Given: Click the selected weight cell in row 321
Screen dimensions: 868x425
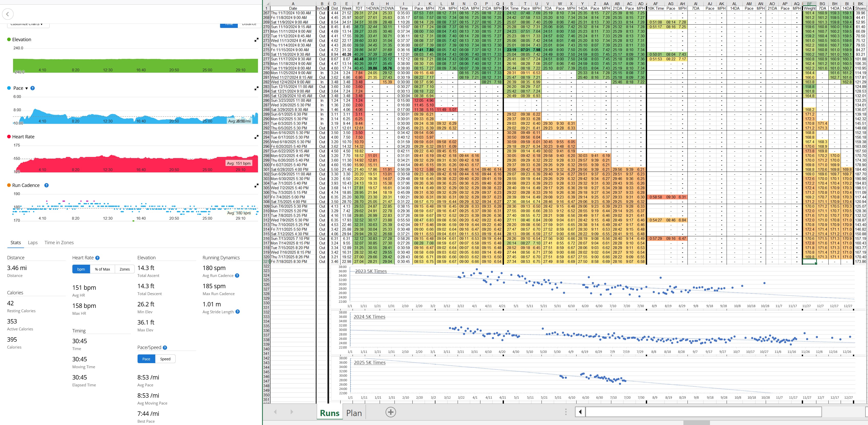Looking at the screenshot, I should coord(809,262).
